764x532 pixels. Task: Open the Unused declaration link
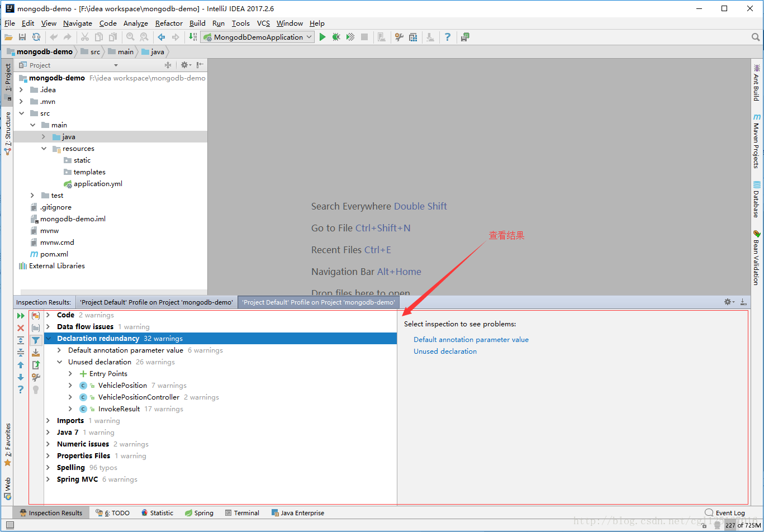pyautogui.click(x=445, y=351)
